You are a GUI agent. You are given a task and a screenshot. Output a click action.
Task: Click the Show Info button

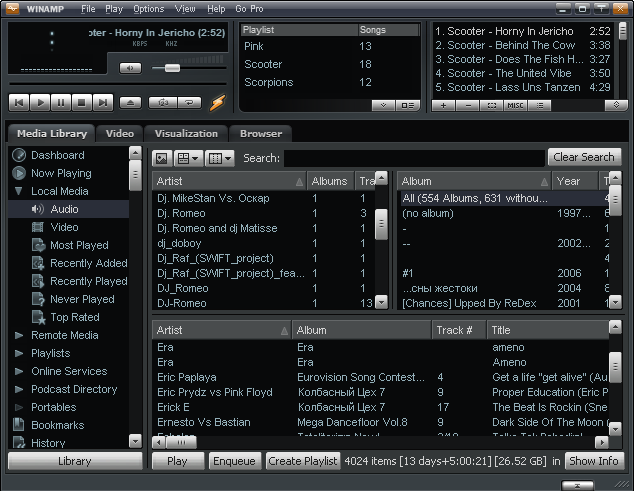[594, 461]
